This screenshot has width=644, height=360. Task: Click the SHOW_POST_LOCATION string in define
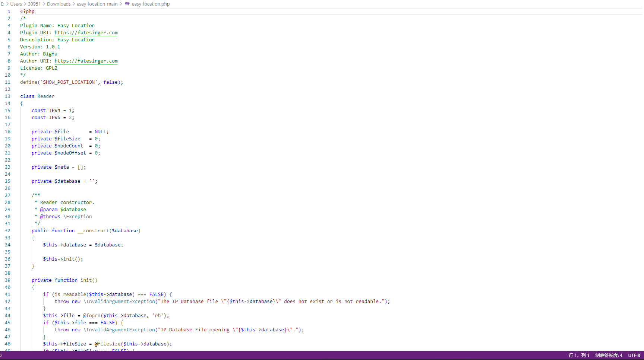coord(69,82)
